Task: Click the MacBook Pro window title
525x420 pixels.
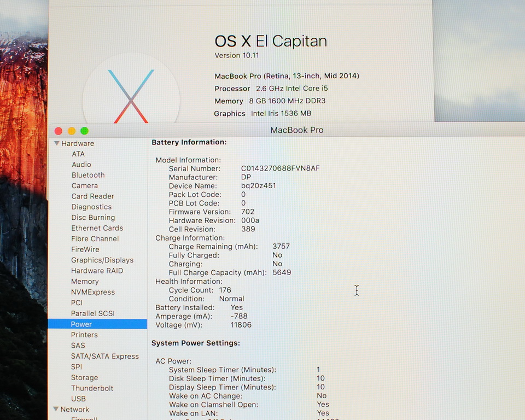Action: [x=297, y=130]
